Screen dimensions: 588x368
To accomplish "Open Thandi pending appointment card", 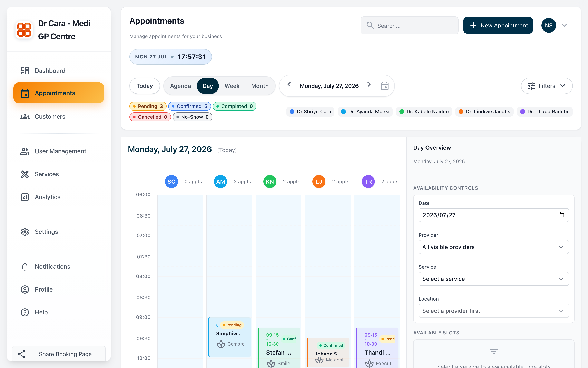I will 377,348.
